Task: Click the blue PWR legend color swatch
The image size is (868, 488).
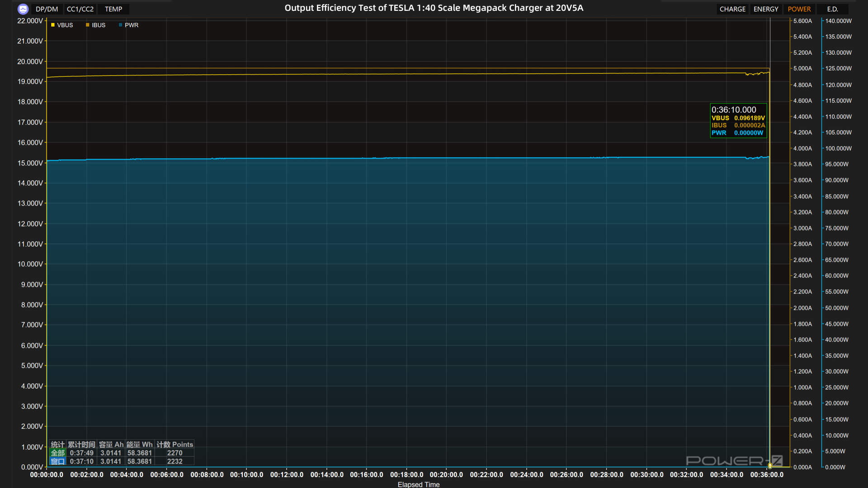Action: (x=120, y=25)
